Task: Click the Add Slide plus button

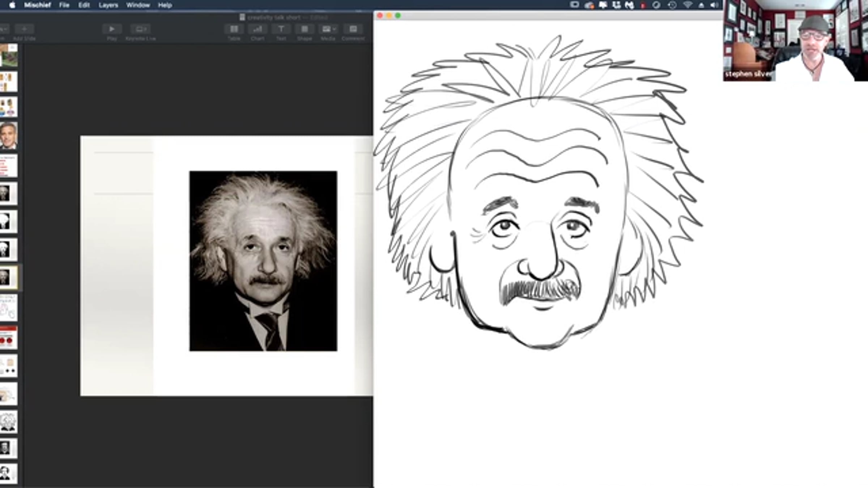Action: click(24, 29)
